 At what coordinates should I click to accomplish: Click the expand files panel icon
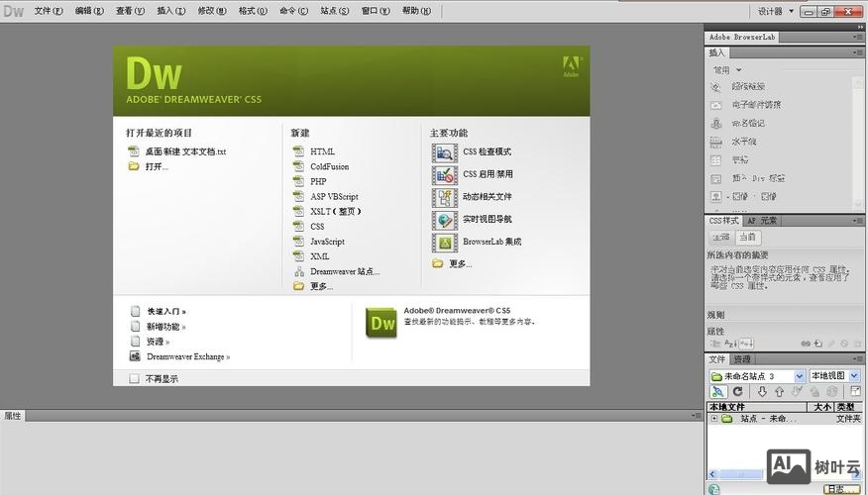click(855, 392)
